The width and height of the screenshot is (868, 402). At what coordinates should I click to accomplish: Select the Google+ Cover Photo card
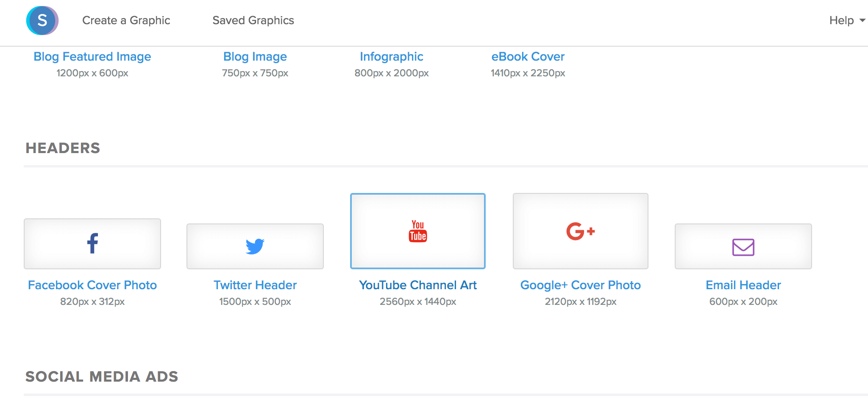[580, 231]
